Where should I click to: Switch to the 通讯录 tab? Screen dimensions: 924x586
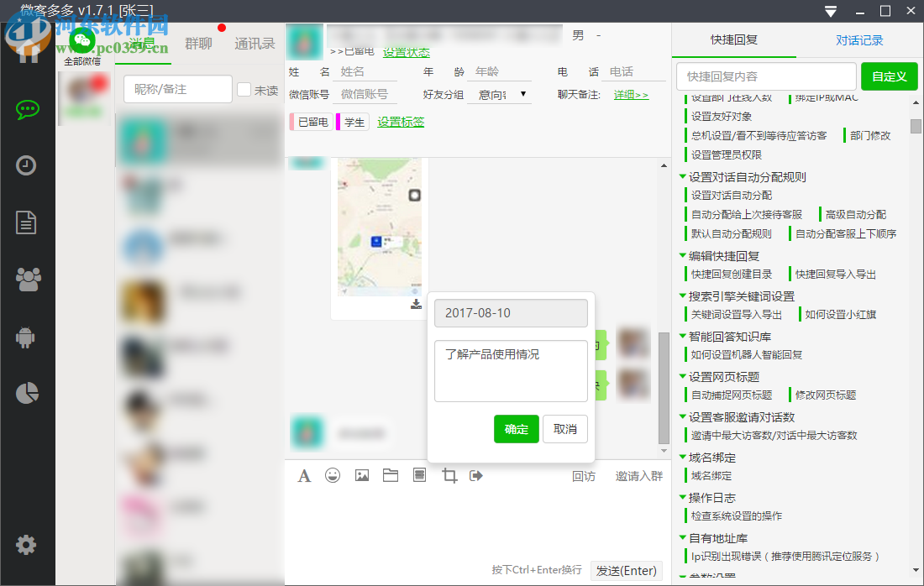[x=256, y=44]
